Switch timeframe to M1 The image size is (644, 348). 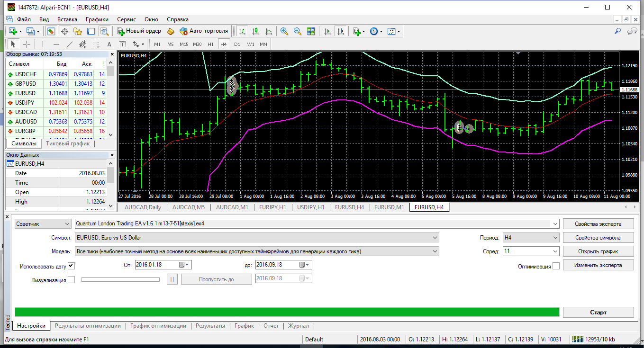(157, 44)
